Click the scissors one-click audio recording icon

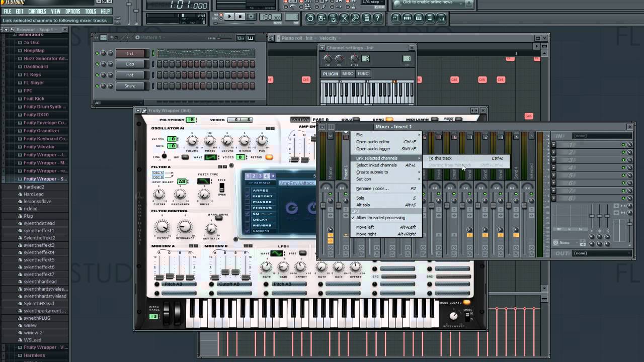345,18
